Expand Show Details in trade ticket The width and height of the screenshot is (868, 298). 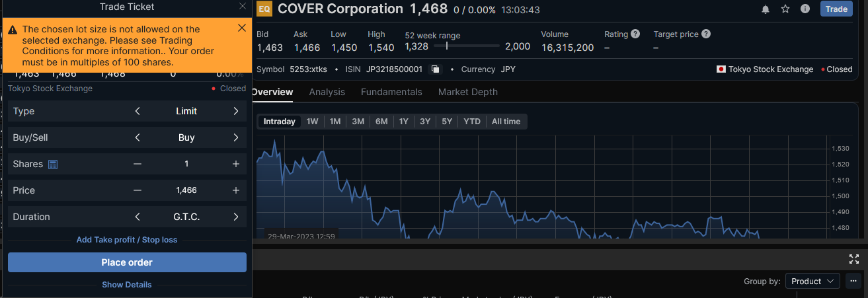tap(127, 285)
